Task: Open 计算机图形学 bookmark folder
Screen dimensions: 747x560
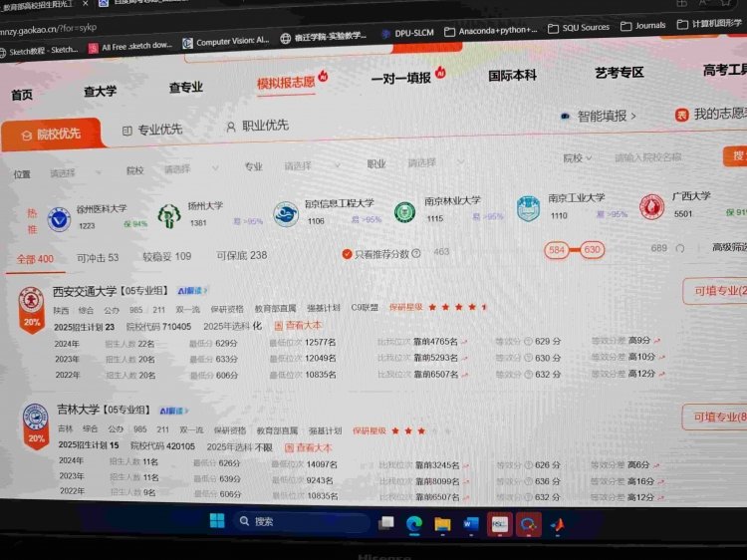Action: 709,23
